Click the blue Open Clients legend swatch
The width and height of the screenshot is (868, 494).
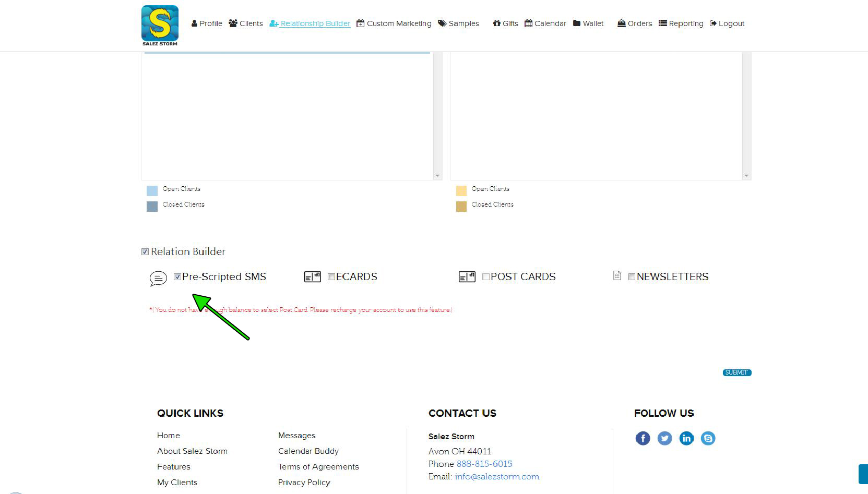tap(152, 190)
